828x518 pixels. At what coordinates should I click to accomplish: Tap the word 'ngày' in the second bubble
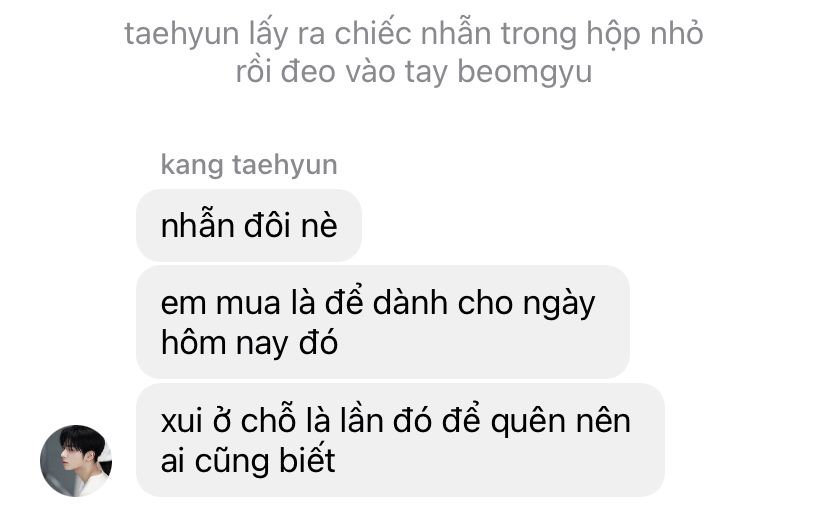559,306
